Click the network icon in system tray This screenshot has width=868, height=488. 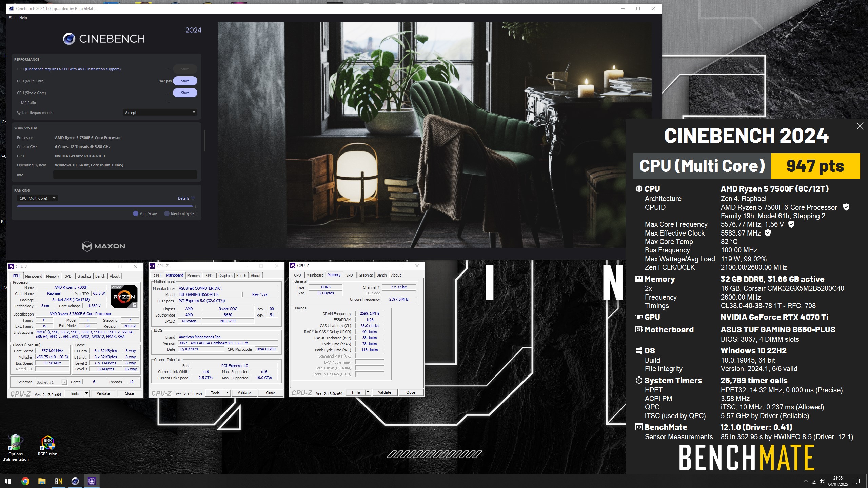(814, 481)
